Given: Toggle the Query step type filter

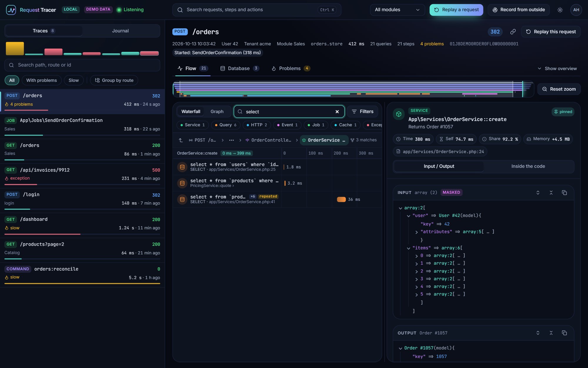Looking at the screenshot, I should [x=225, y=125].
